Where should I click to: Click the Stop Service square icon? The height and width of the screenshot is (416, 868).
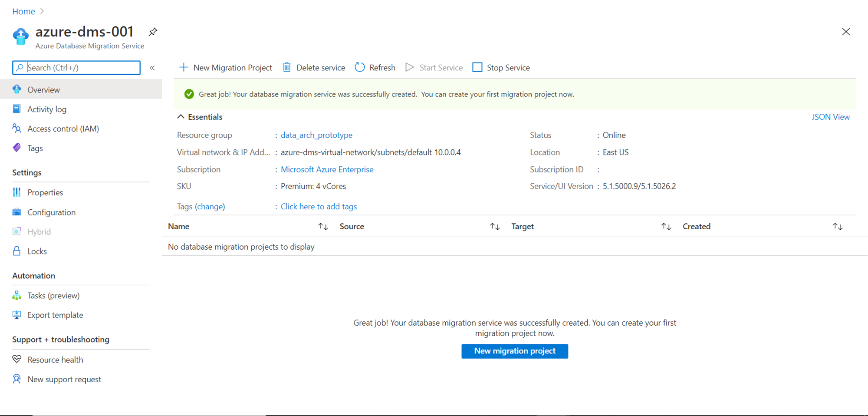(x=477, y=67)
